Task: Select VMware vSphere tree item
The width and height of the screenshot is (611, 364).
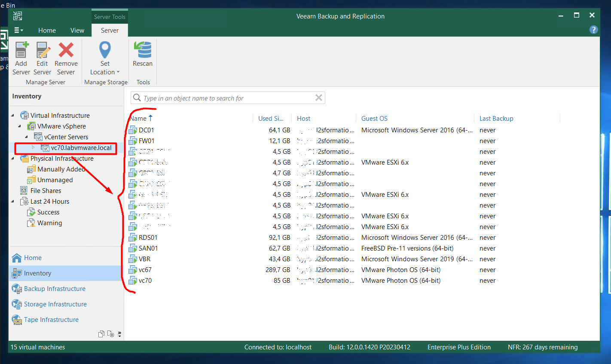Action: point(61,126)
